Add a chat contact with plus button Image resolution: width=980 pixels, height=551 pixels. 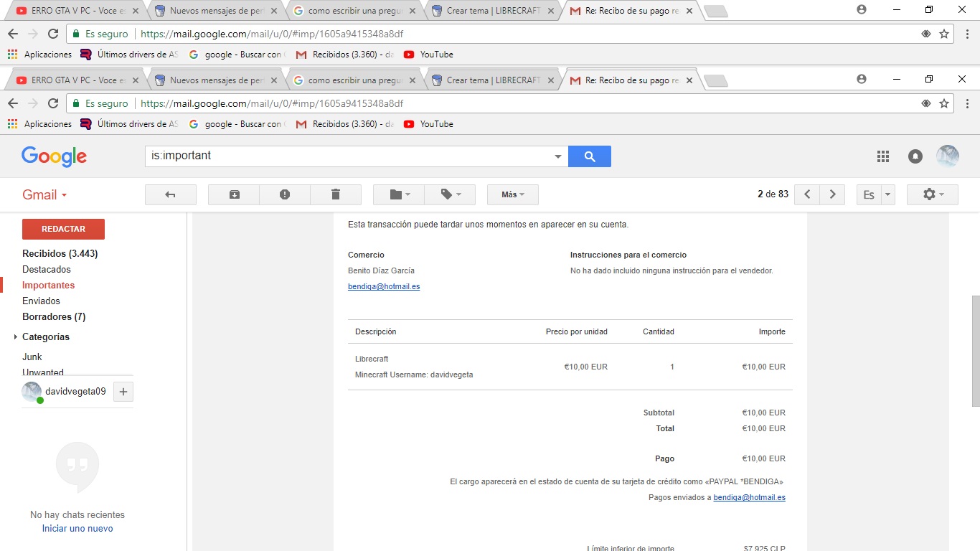pyautogui.click(x=123, y=392)
